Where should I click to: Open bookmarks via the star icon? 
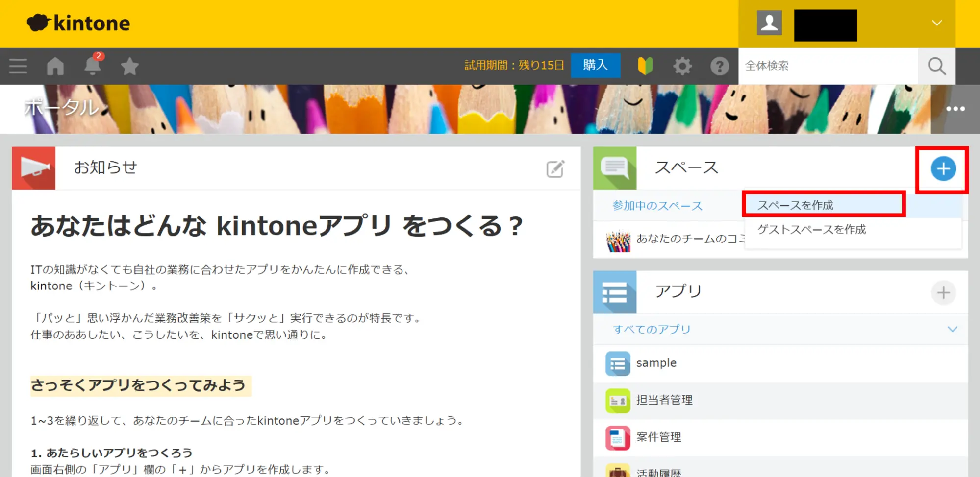click(x=129, y=66)
